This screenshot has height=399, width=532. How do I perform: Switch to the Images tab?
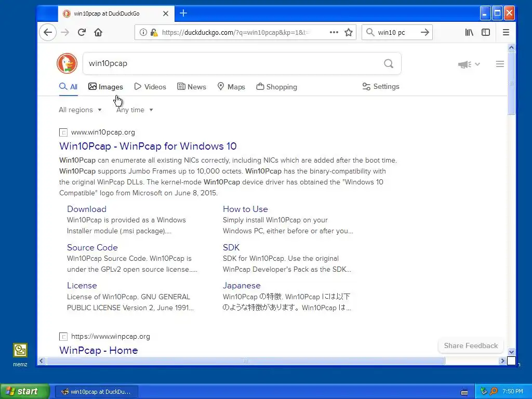click(x=105, y=87)
